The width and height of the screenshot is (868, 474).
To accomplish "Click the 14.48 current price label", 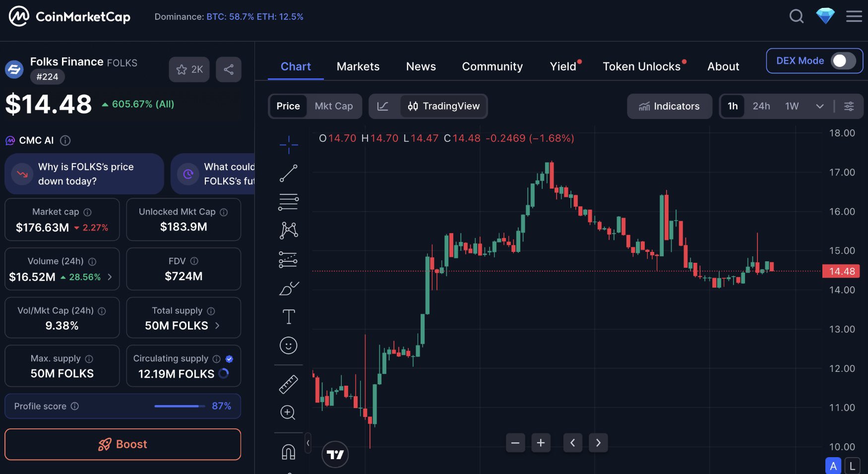I will click(841, 271).
